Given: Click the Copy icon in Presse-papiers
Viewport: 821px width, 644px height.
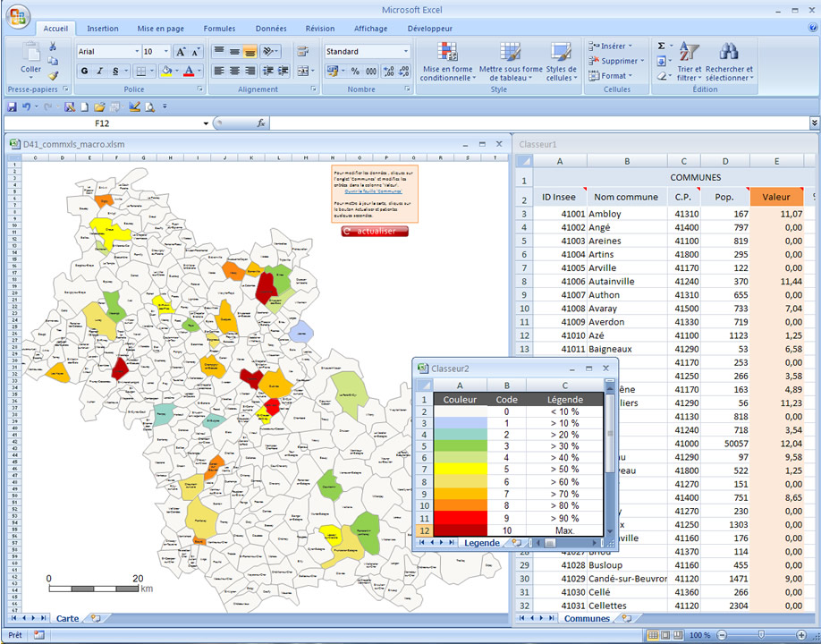Looking at the screenshot, I should pos(53,61).
